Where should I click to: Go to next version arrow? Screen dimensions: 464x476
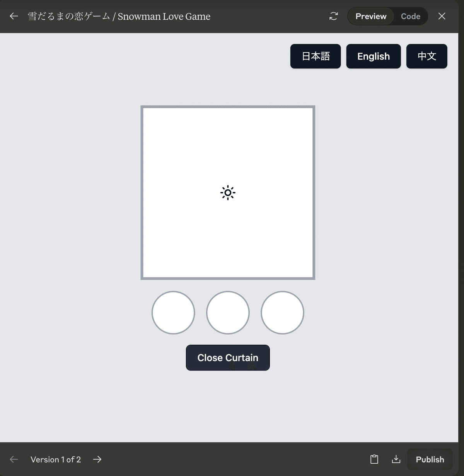(x=97, y=459)
